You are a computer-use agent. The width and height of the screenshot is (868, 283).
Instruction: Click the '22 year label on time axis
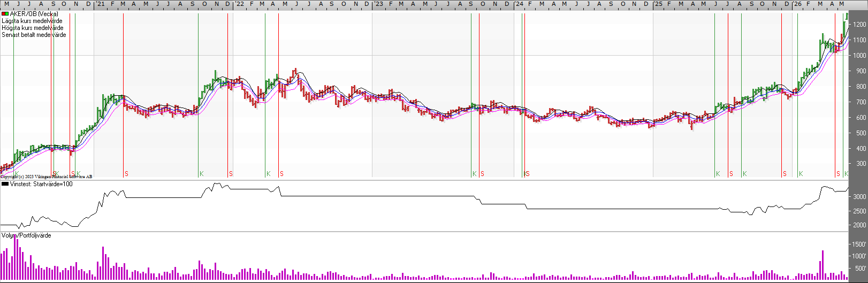239,4
